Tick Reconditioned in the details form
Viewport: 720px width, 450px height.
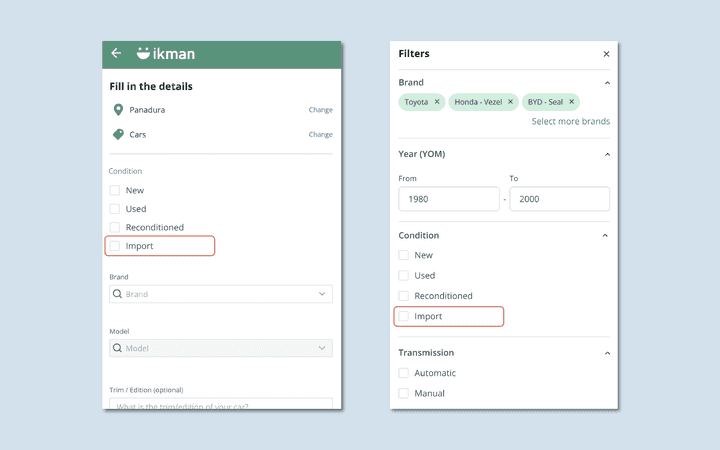point(115,227)
